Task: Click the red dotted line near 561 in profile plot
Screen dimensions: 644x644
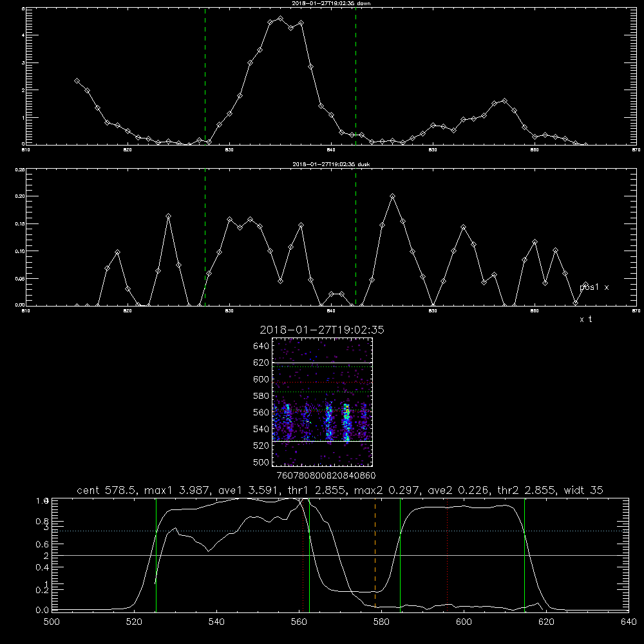Action: tap(303, 554)
